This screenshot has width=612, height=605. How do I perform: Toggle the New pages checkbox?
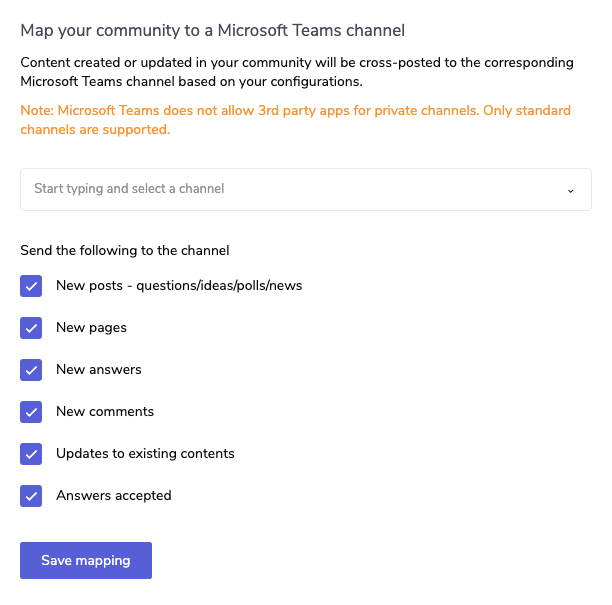[x=31, y=328]
